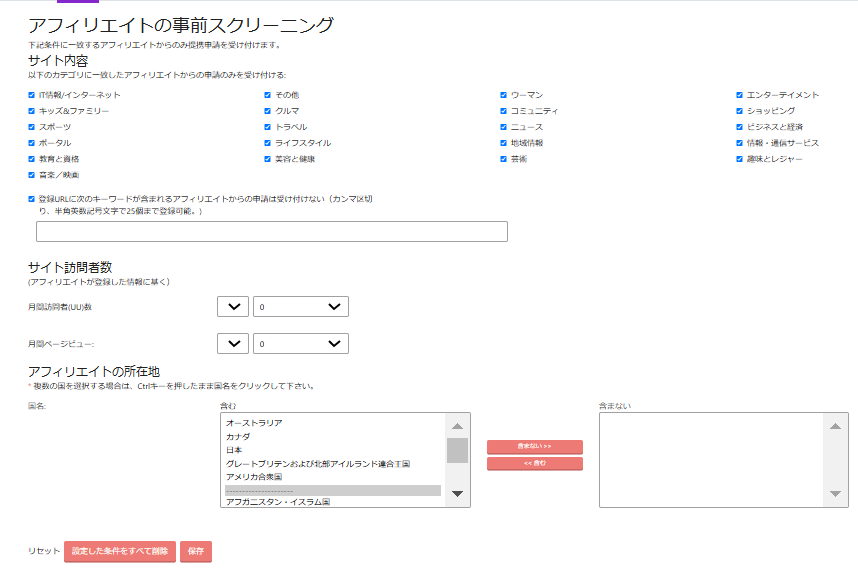Open the 月間訪問者(UU)数 comparison operator dropdown
The image size is (858, 583).
232,307
